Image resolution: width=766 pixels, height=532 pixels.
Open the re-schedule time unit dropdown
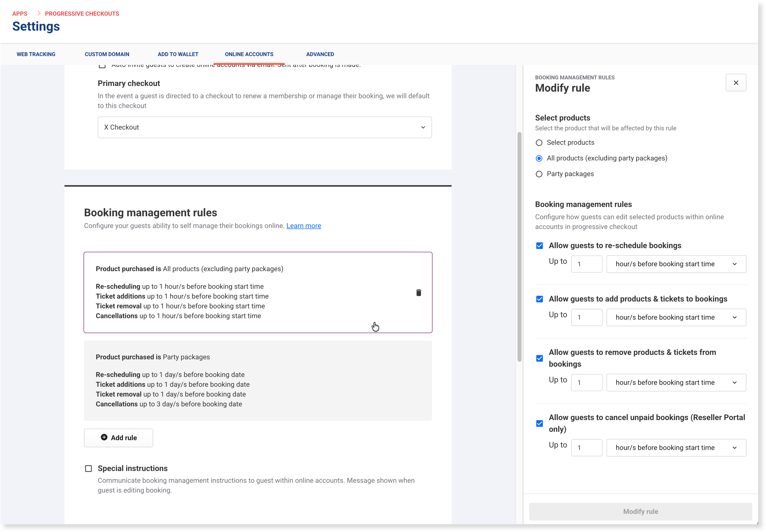676,264
